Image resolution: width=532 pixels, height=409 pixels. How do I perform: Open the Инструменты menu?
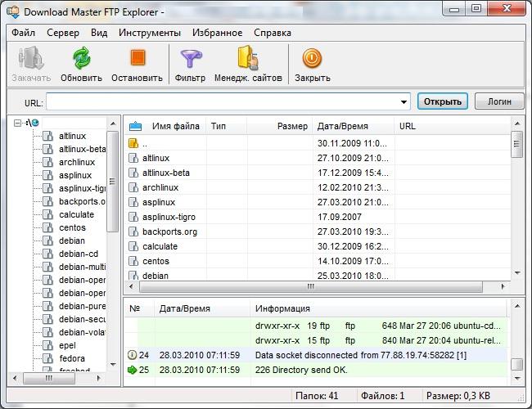[x=150, y=33]
